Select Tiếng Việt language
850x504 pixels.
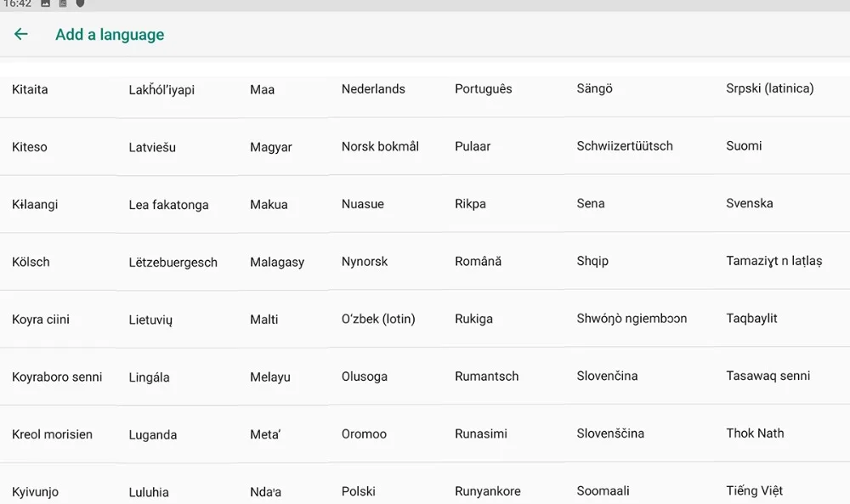(x=754, y=490)
